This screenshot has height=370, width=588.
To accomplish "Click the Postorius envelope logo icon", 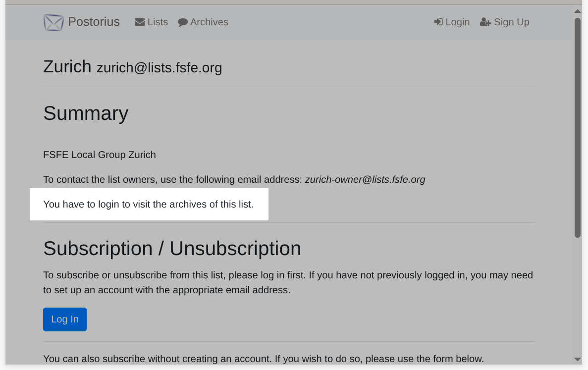I will click(x=53, y=22).
